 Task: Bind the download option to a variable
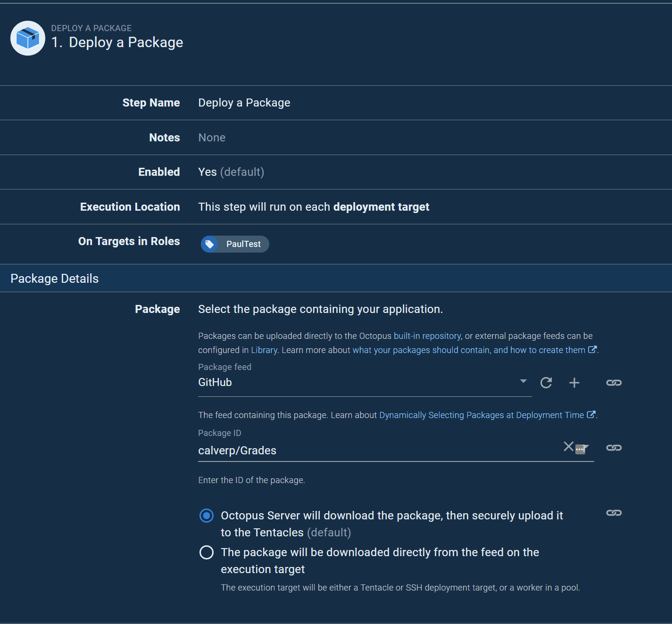[x=614, y=513]
